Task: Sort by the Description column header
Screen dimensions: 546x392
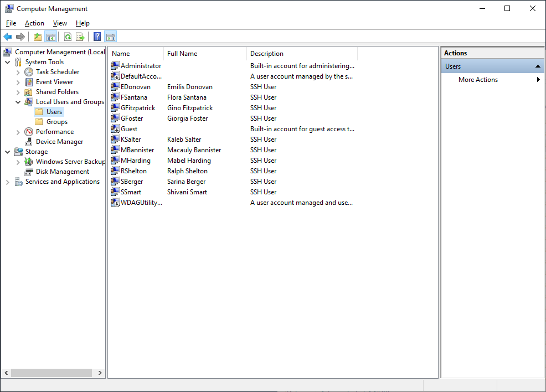Action: coord(302,54)
